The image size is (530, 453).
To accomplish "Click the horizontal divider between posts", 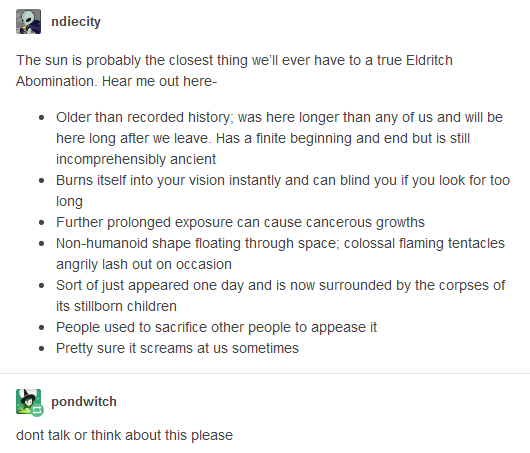I will point(265,374).
